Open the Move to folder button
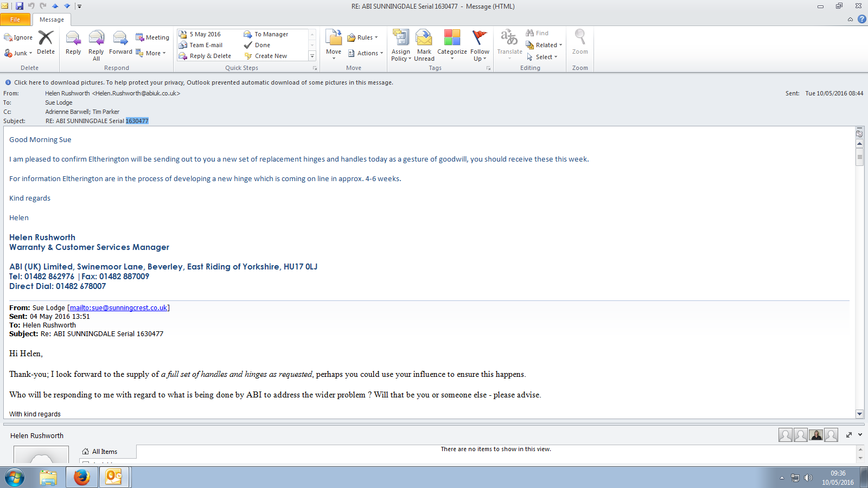This screenshot has height=488, width=868. pyautogui.click(x=334, y=44)
